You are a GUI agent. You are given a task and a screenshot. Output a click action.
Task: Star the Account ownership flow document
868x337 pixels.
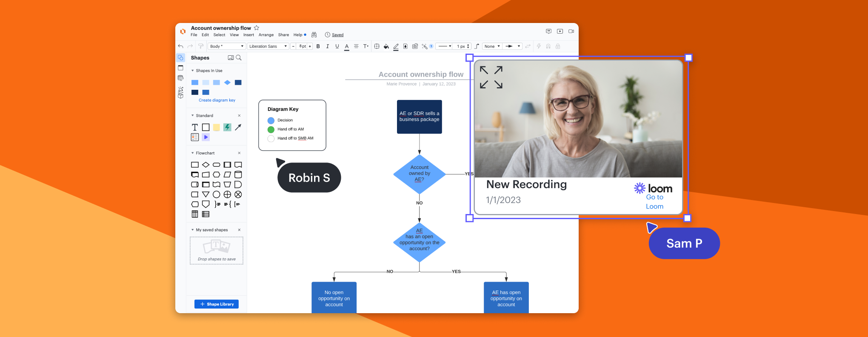tap(257, 28)
